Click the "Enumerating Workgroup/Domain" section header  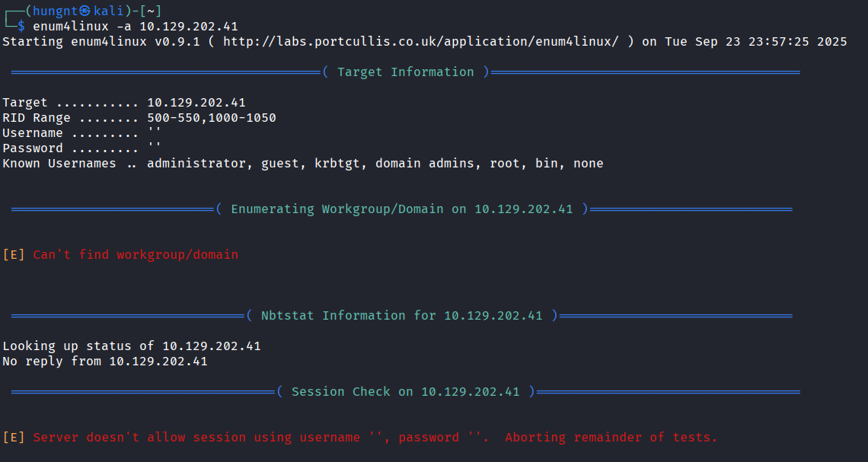click(x=401, y=209)
